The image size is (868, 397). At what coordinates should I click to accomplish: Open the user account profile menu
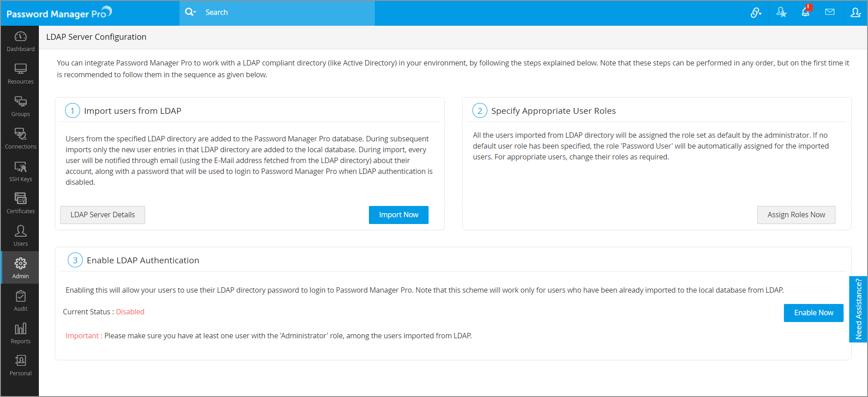coord(855,13)
